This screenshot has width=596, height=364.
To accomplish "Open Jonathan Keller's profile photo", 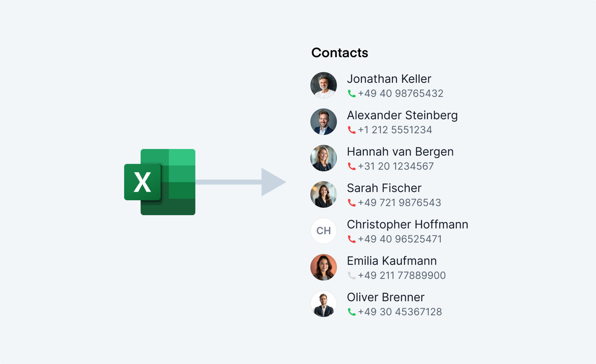I will (324, 85).
